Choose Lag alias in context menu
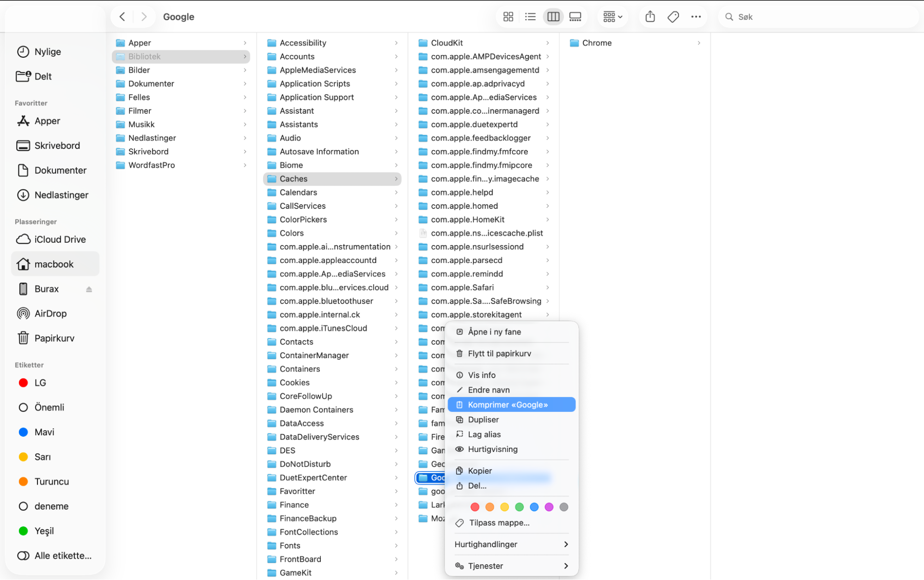Screen dimensions: 924x580 [x=511, y=434]
